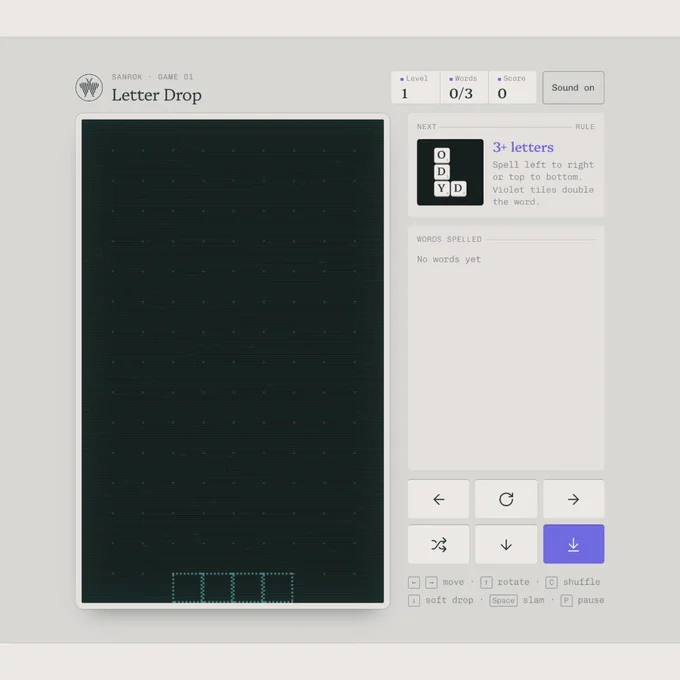Click the up-arrow key hint for rotate
The height and width of the screenshot is (680, 680).
[486, 582]
